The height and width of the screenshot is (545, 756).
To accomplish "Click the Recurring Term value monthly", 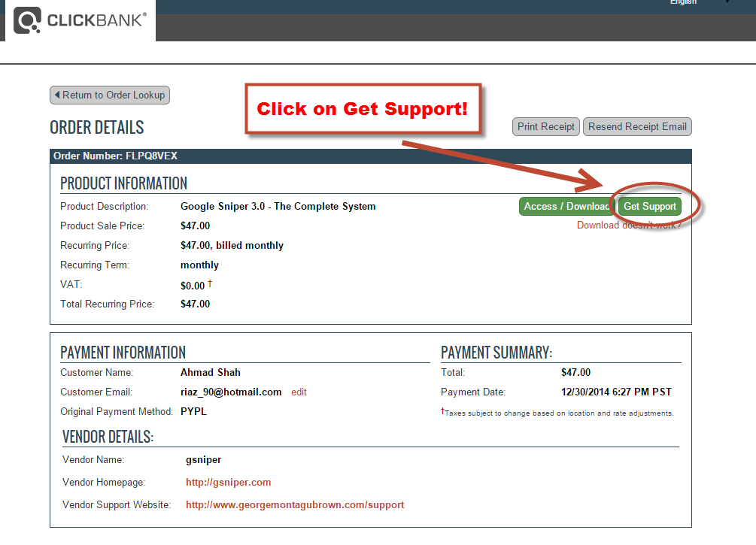I will (199, 265).
